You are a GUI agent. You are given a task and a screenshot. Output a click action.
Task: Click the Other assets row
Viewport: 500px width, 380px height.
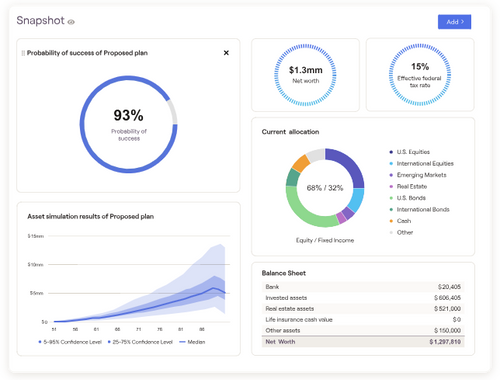coord(363,330)
